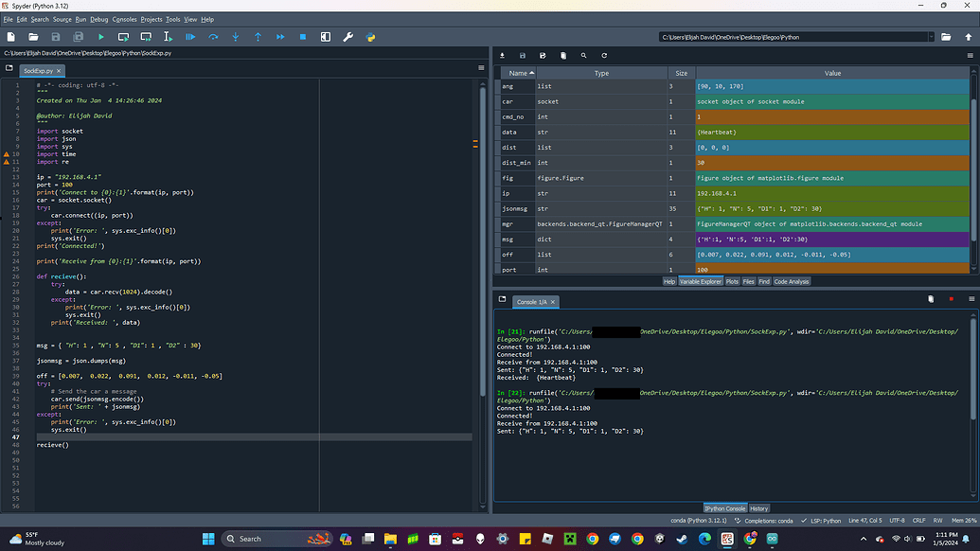Click the Stop debugging square icon
This screenshot has width=980, height=551.
[x=303, y=37]
